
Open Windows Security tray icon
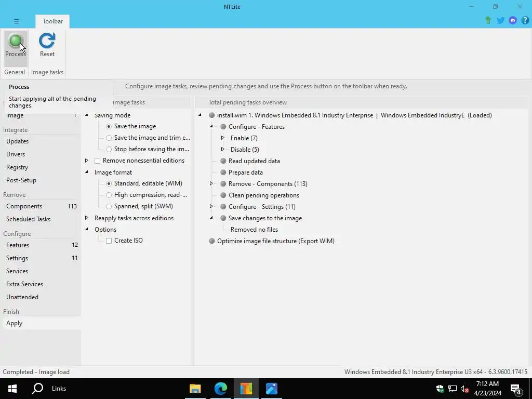(x=440, y=389)
